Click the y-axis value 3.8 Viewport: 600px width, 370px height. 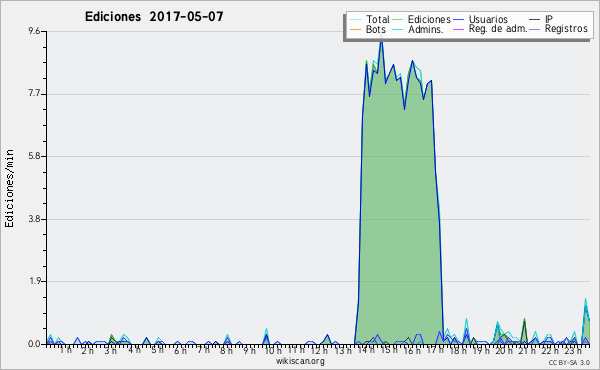coord(34,219)
